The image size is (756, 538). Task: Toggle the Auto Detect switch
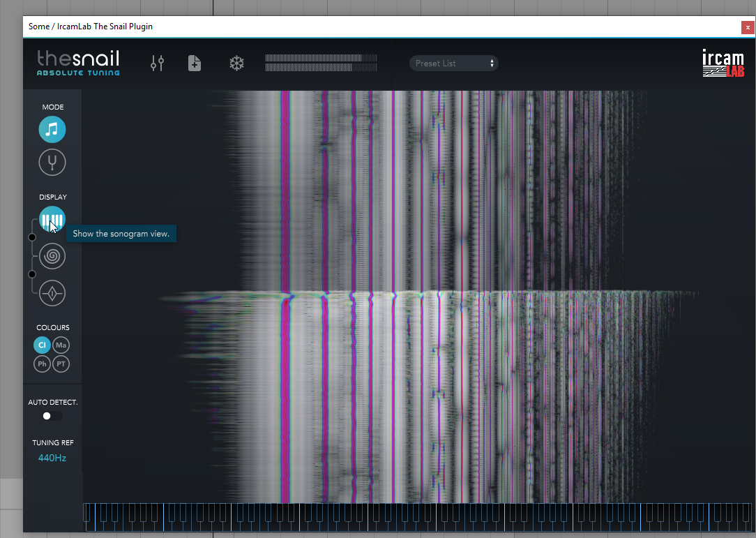[x=52, y=416]
